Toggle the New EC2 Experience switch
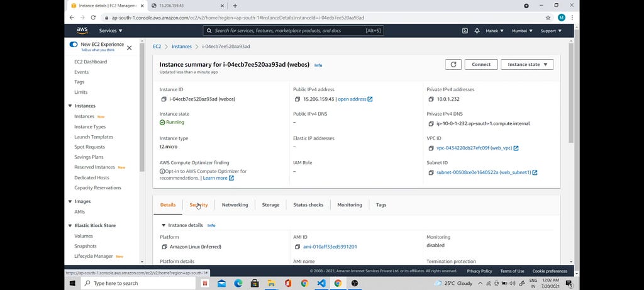 pyautogui.click(x=74, y=45)
